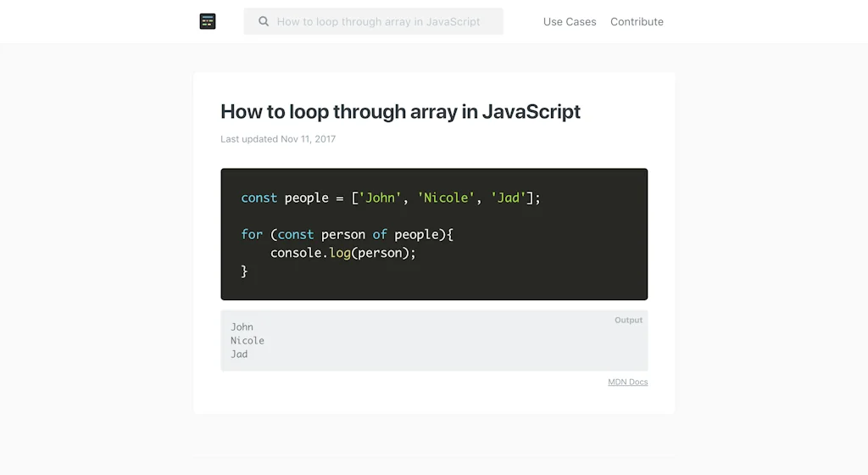Click 'Jad' in the output panel

coord(239,355)
